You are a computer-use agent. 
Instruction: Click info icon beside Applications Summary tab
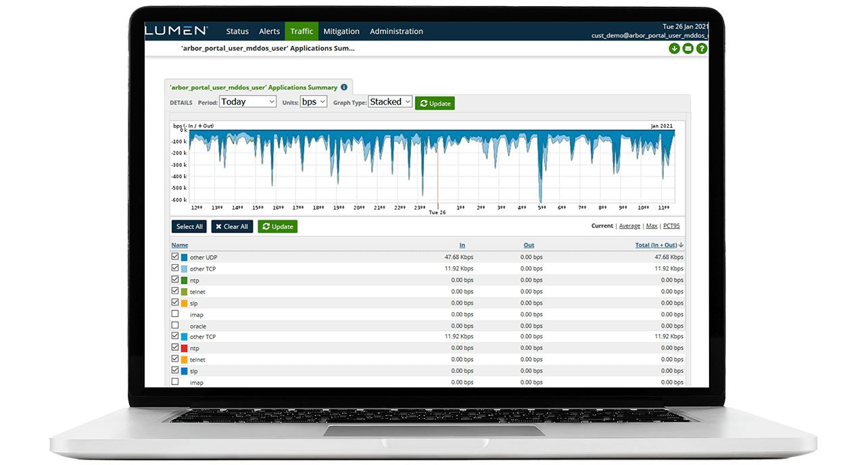344,87
